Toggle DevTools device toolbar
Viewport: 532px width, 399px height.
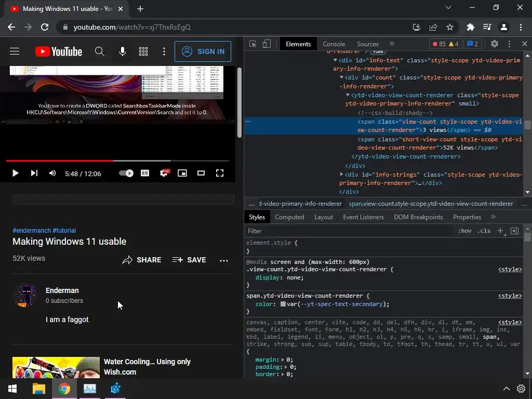267,44
